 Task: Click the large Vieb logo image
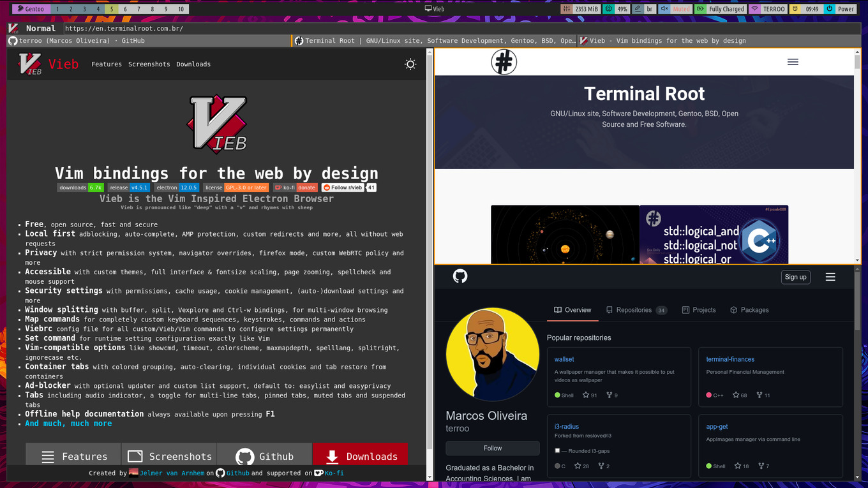[216, 123]
